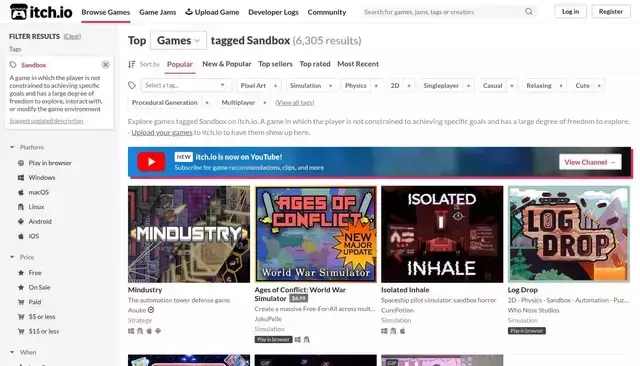Clear all filter results

(72, 36)
